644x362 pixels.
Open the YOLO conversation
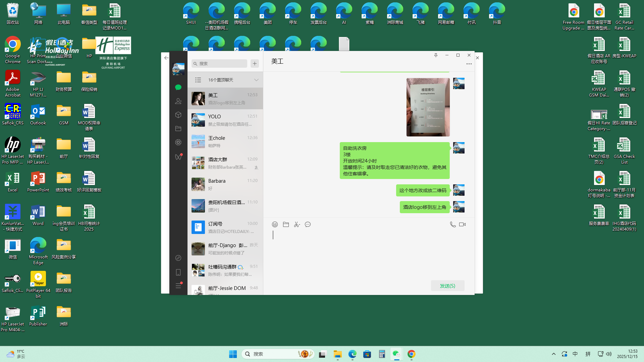click(225, 120)
